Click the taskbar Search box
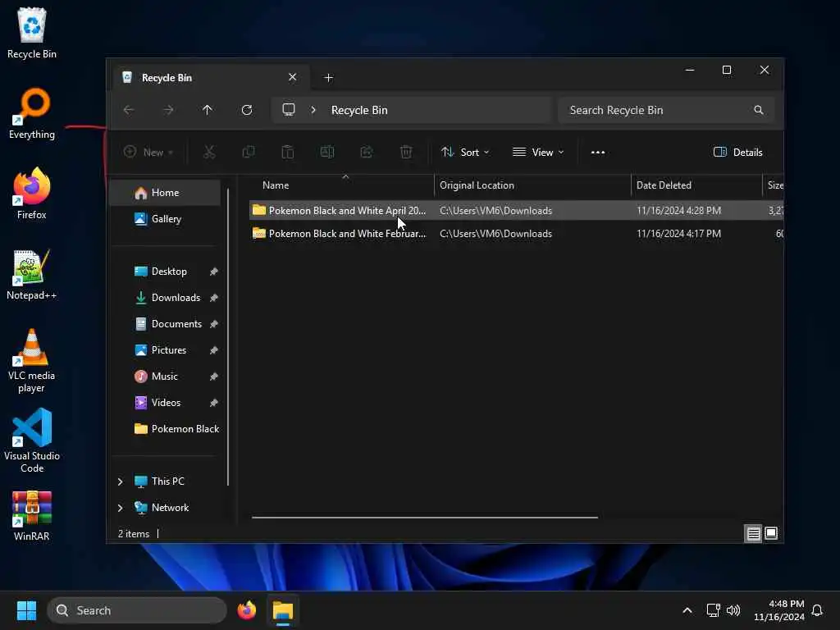 tap(137, 610)
